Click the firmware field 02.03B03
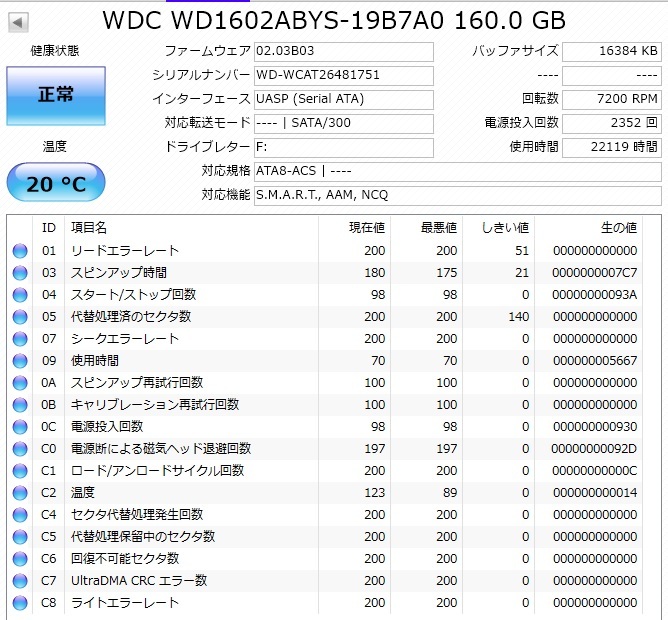The width and height of the screenshot is (668, 620). (344, 52)
